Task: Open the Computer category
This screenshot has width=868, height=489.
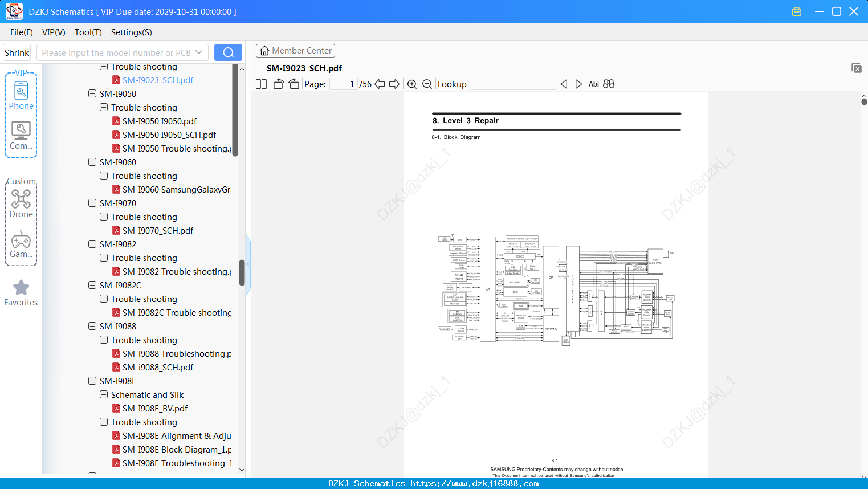Action: point(21,136)
